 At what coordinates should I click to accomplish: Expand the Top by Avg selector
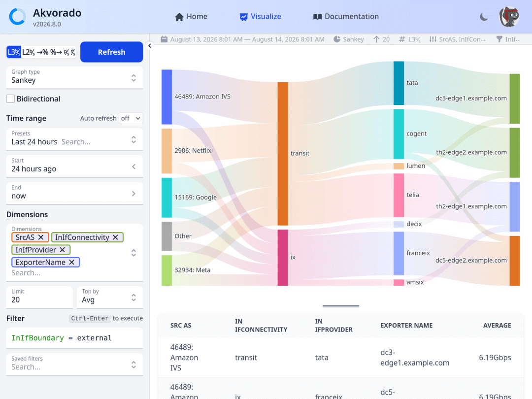coord(110,297)
